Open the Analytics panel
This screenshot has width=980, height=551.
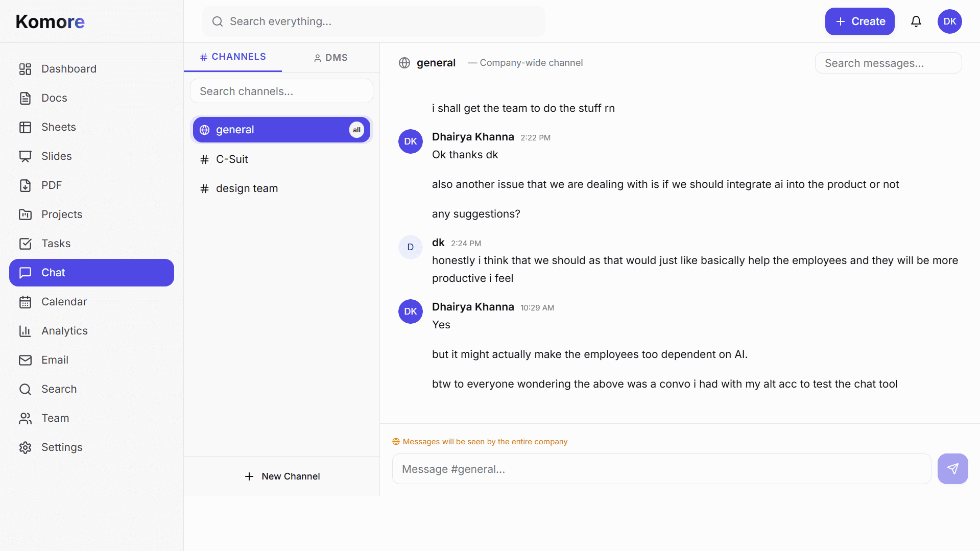(x=65, y=330)
